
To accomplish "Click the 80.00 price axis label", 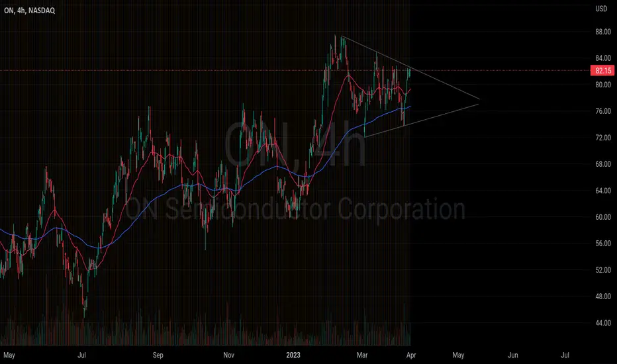I will pyautogui.click(x=603, y=85).
